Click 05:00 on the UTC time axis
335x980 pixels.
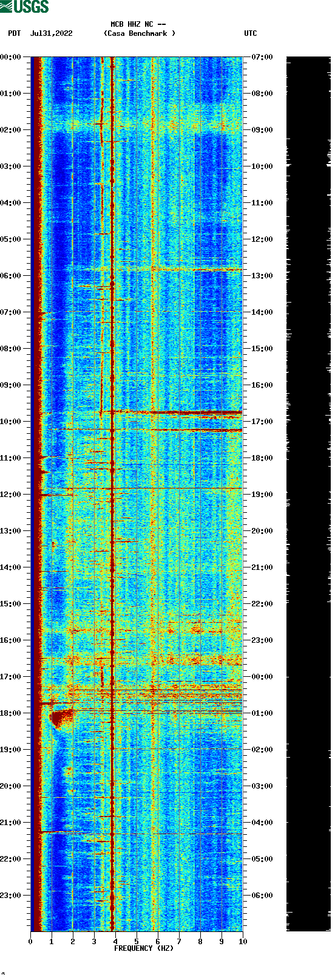[x=262, y=859]
